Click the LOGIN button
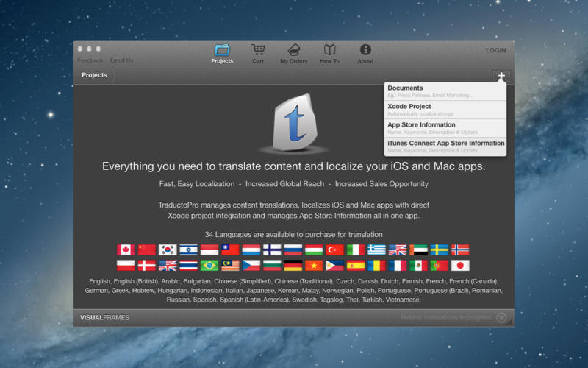The width and height of the screenshot is (588, 368). (x=495, y=50)
